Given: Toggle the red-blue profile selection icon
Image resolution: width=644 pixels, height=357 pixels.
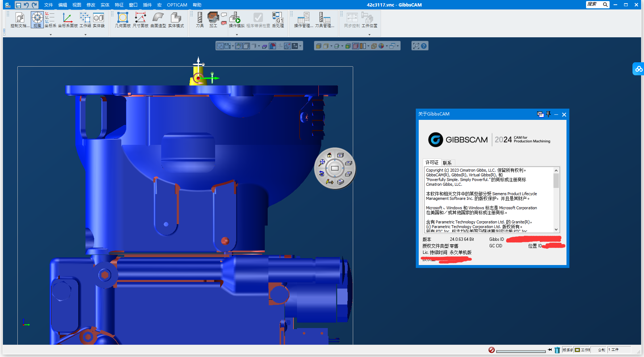Looking at the screenshot, I should (x=272, y=46).
